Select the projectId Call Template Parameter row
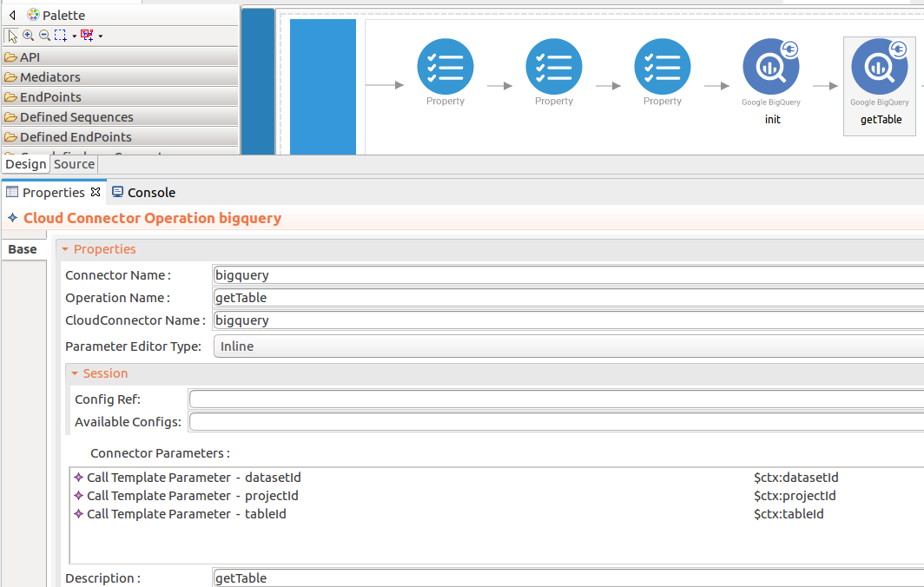The width and height of the screenshot is (924, 587). pyautogui.click(x=191, y=496)
